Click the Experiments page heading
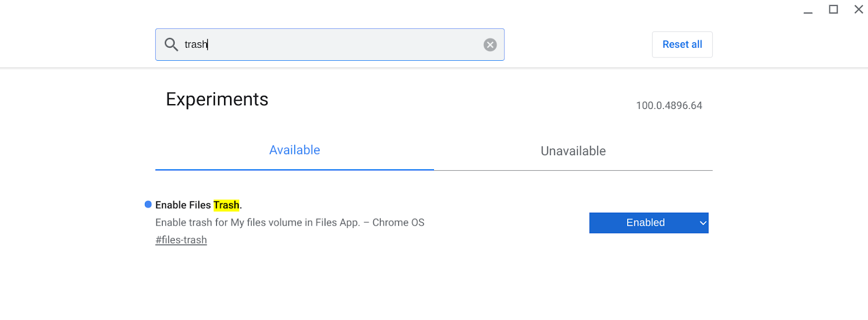The width and height of the screenshot is (868, 320). click(217, 99)
